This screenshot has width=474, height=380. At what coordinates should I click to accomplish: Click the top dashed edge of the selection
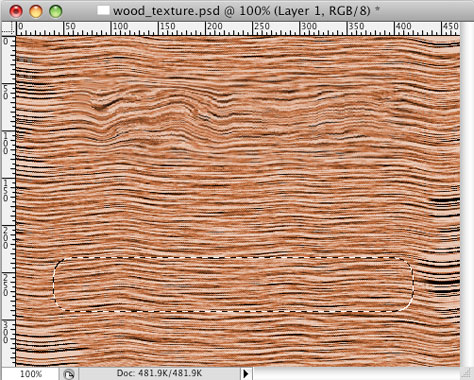pyautogui.click(x=233, y=257)
